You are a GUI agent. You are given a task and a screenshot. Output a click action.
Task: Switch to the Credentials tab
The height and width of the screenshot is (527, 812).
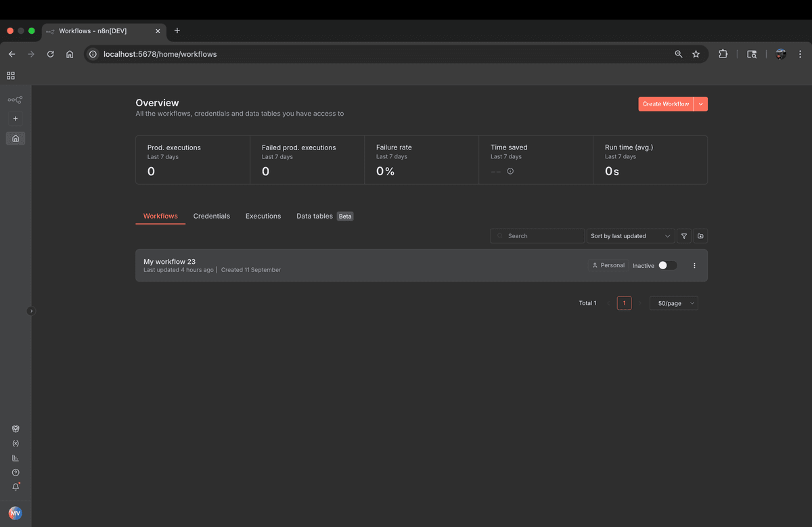[212, 216]
